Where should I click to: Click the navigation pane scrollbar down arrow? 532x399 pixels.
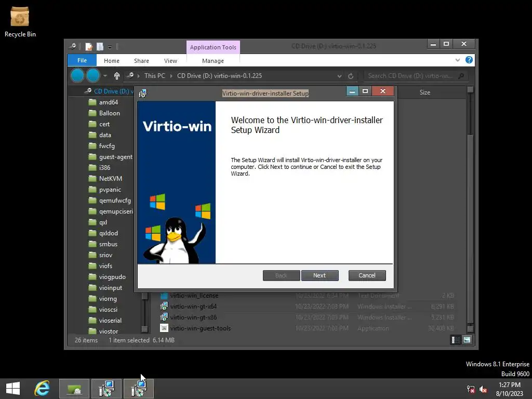point(144,329)
